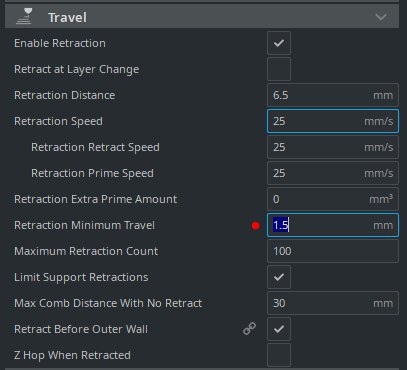Uncheck Retract Before Outer Wall
The width and height of the screenshot is (407, 370).
pyautogui.click(x=279, y=329)
